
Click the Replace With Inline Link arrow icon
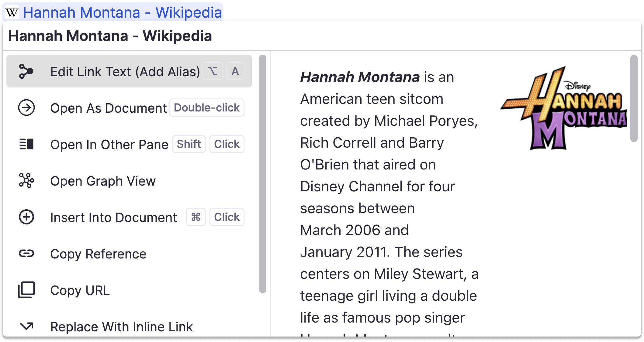pos(26,326)
